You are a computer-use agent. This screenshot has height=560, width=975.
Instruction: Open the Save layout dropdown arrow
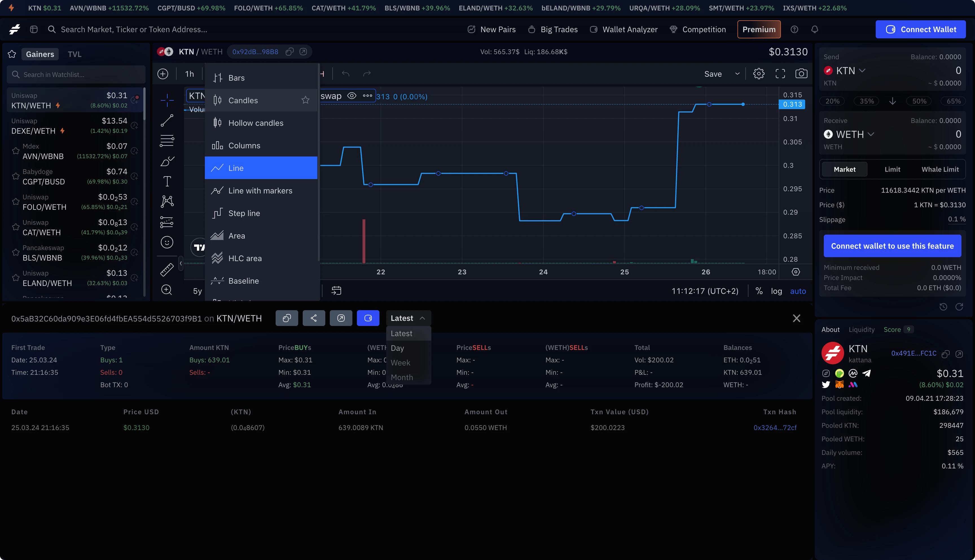click(x=737, y=74)
